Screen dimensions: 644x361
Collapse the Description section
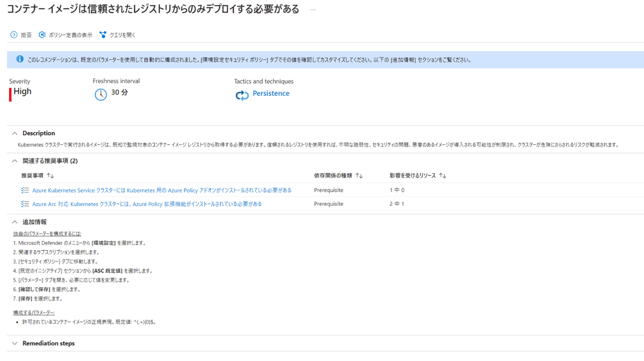(14, 133)
